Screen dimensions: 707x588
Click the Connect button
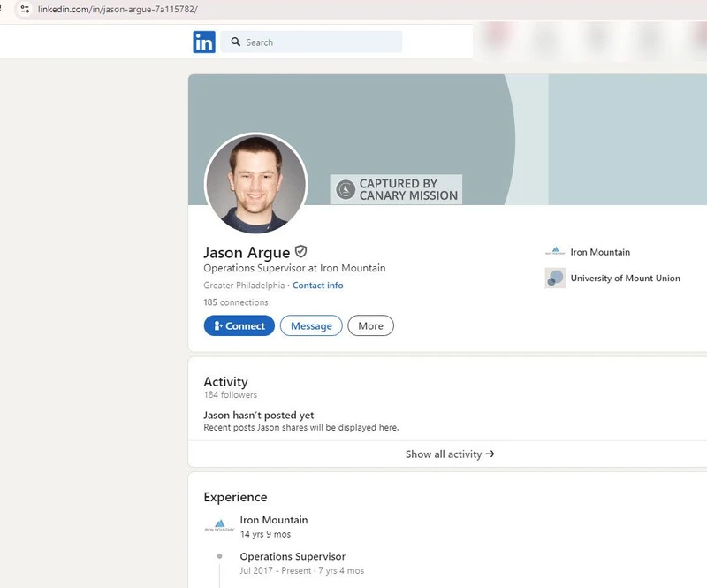239,325
